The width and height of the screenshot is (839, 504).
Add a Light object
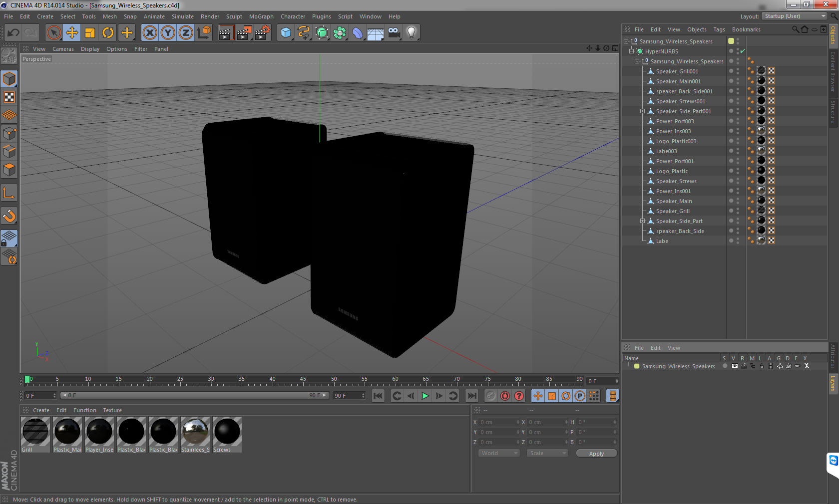(412, 33)
